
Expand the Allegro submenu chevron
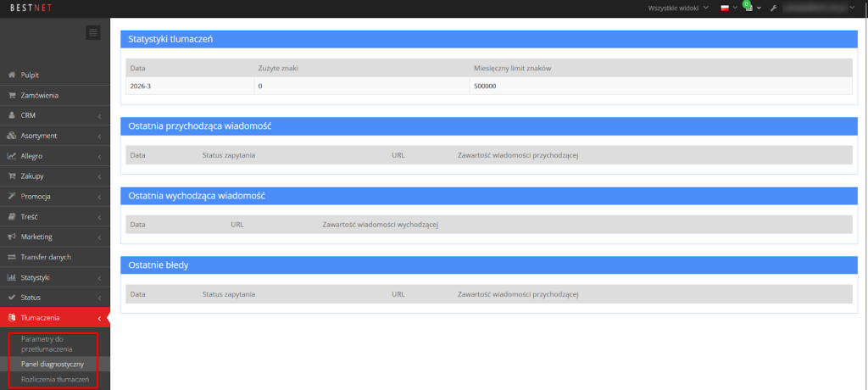(x=99, y=157)
